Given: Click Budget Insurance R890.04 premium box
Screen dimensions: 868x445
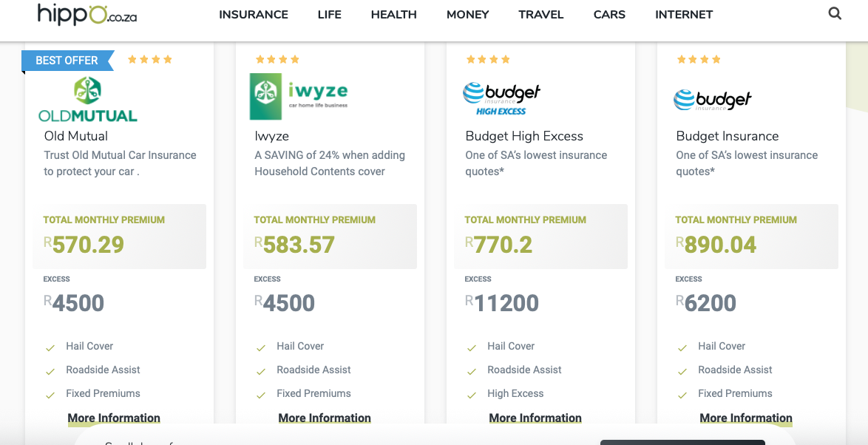Looking at the screenshot, I should click(x=751, y=237).
